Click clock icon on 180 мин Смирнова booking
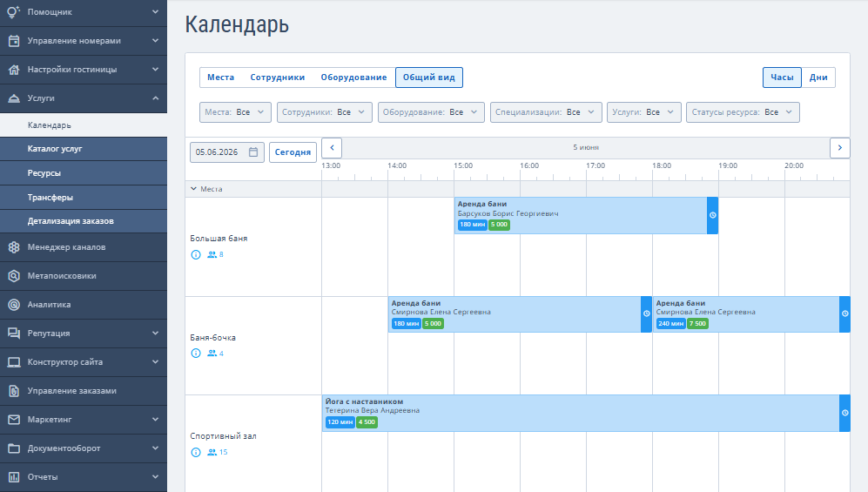The width and height of the screenshot is (868, 492). 646,313
